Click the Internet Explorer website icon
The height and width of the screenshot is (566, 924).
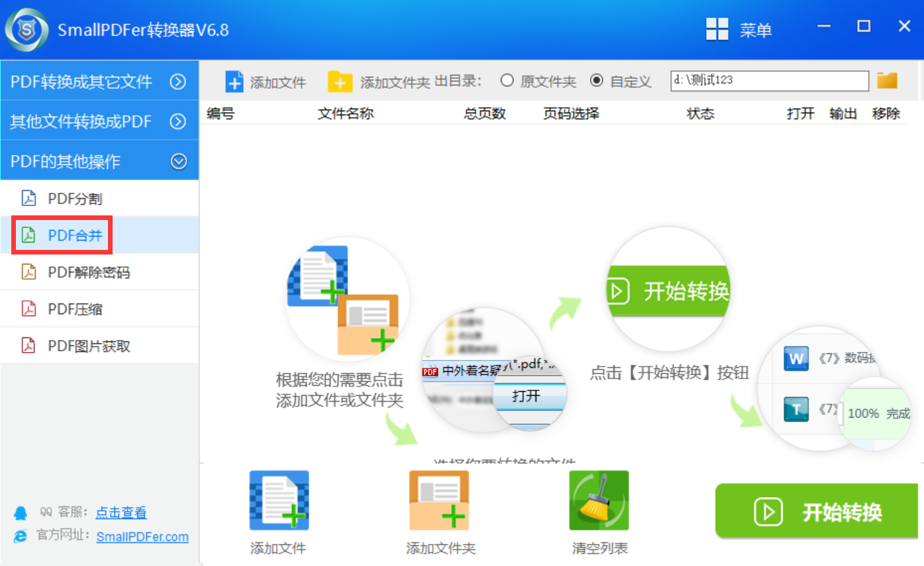click(21, 536)
